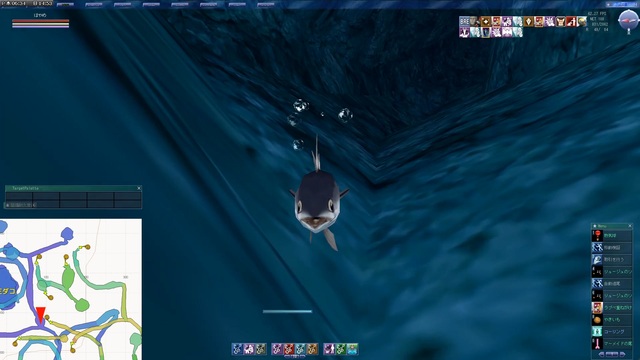The height and width of the screenshot is (360, 640).
Task: Click the first top menu bar tab
Action: click(x=65, y=4)
